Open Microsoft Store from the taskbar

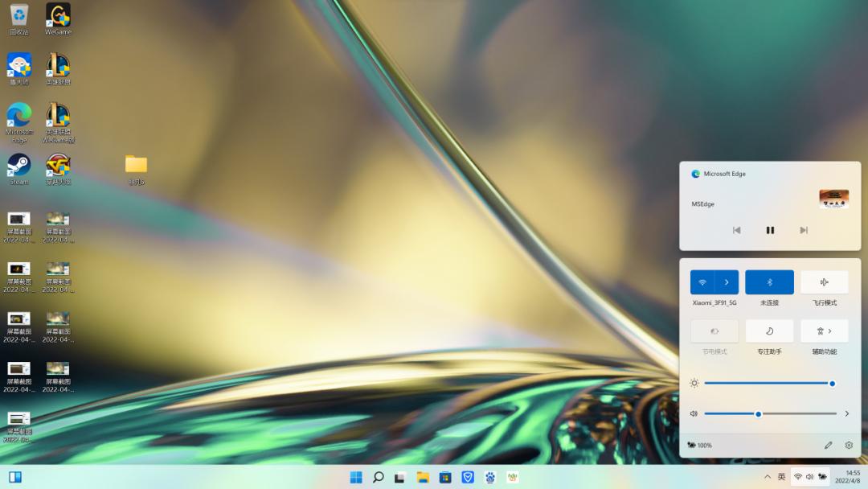445,477
